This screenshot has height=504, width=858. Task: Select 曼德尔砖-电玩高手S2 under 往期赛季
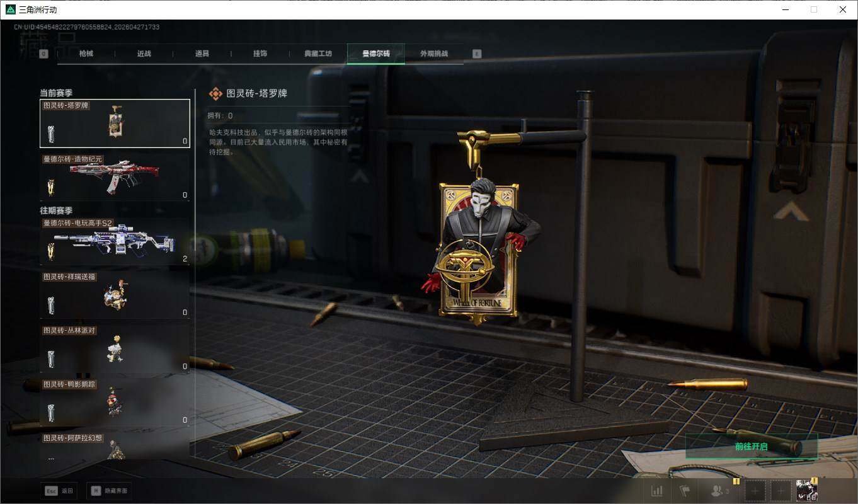tap(115, 240)
